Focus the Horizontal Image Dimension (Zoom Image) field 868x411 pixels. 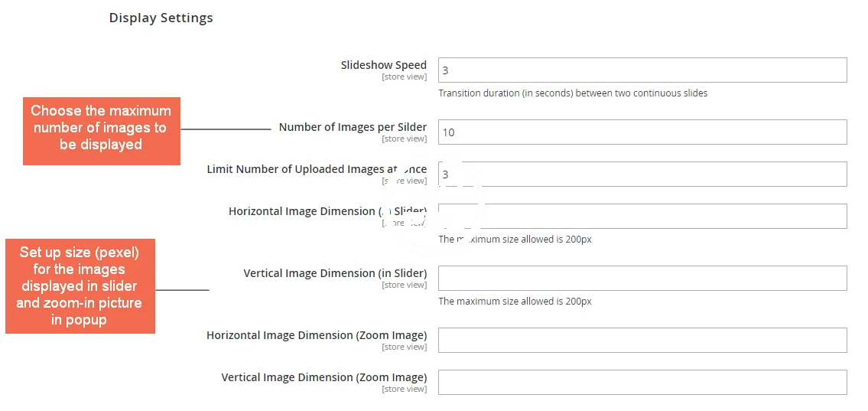642,341
